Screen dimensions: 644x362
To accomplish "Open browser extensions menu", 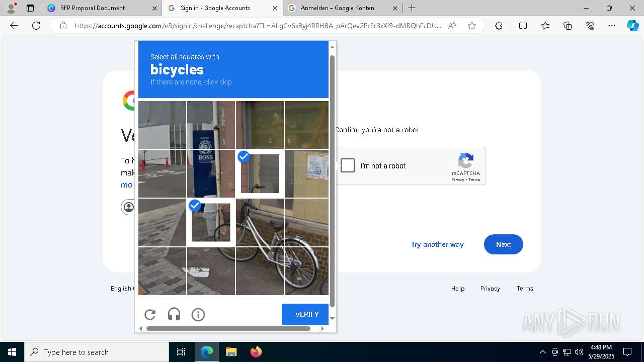I will [x=499, y=26].
